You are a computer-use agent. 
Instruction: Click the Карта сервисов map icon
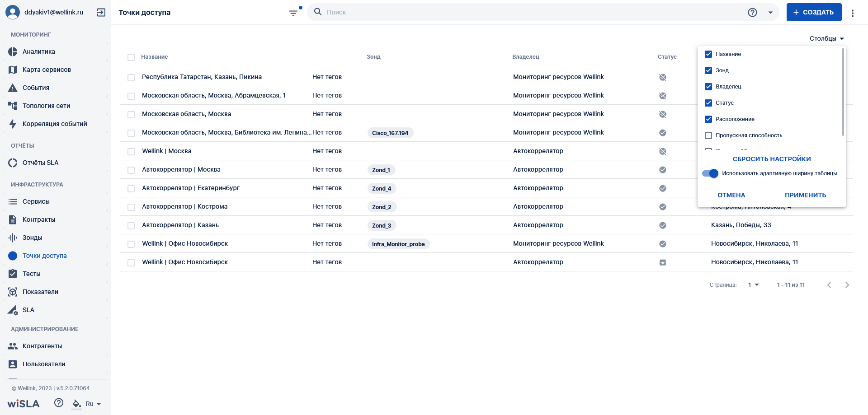(x=13, y=70)
